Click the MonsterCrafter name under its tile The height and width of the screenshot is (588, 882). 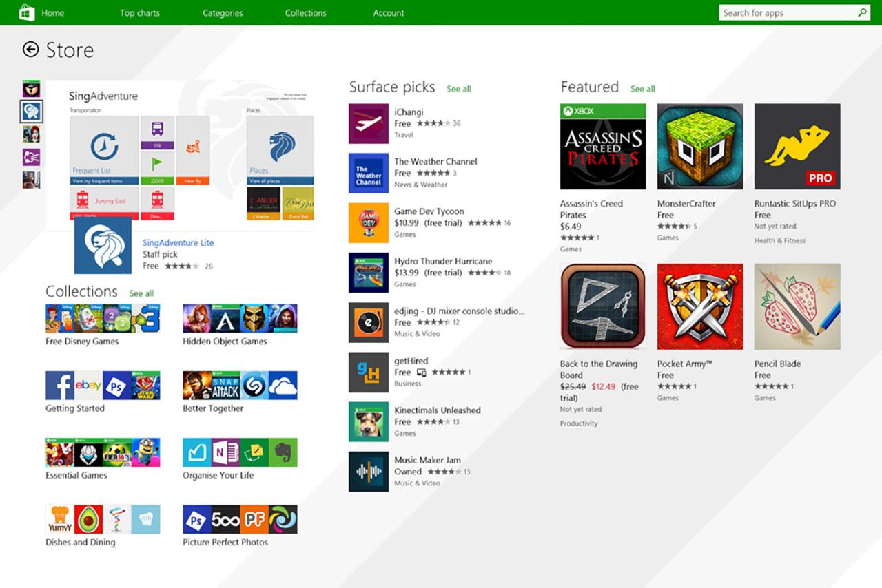point(686,204)
